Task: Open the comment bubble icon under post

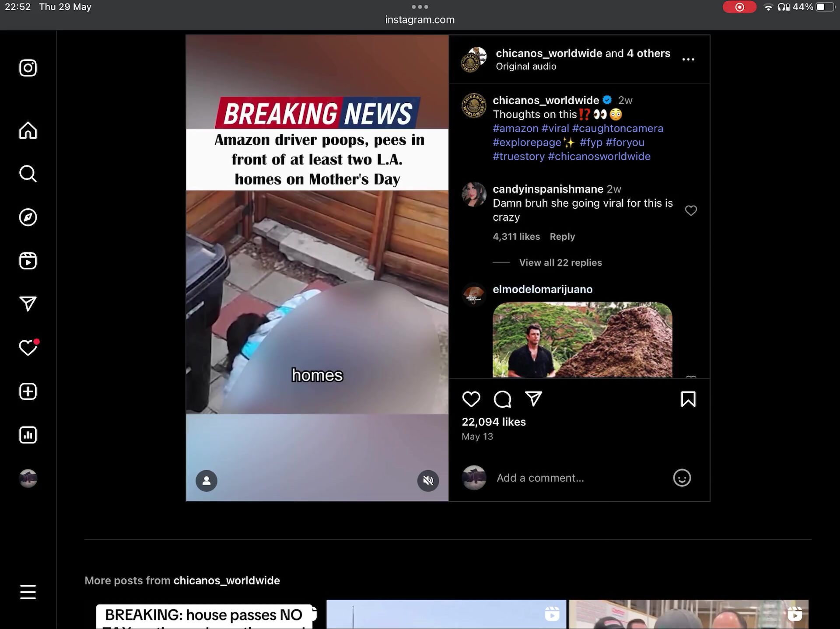Action: tap(502, 399)
